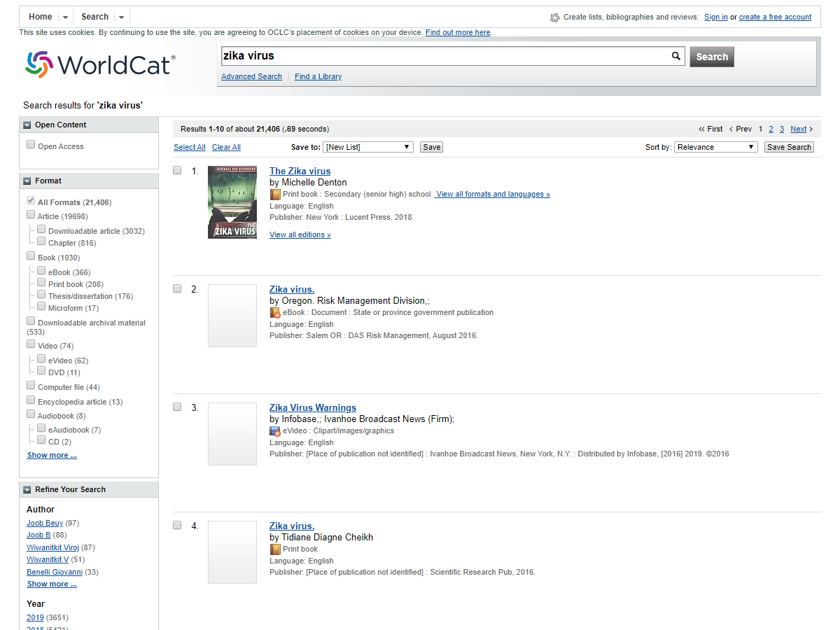Click the print book icon for The Zika virus
Image resolution: width=840 pixels, height=630 pixels.
tap(275, 195)
